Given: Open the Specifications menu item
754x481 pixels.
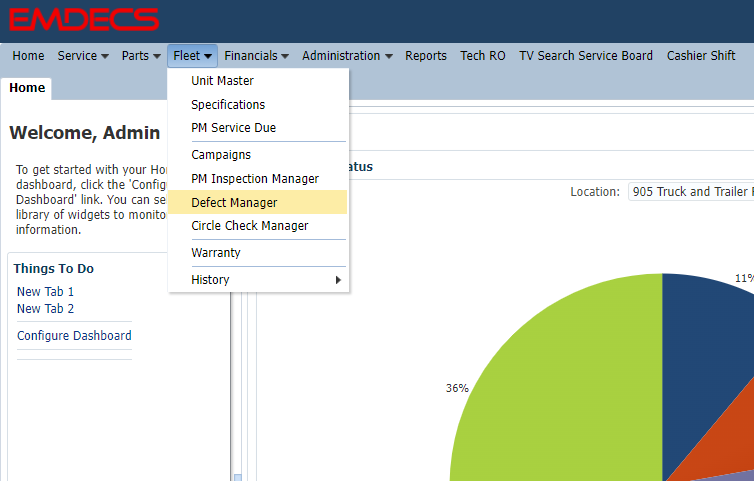Looking at the screenshot, I should click(x=228, y=105).
